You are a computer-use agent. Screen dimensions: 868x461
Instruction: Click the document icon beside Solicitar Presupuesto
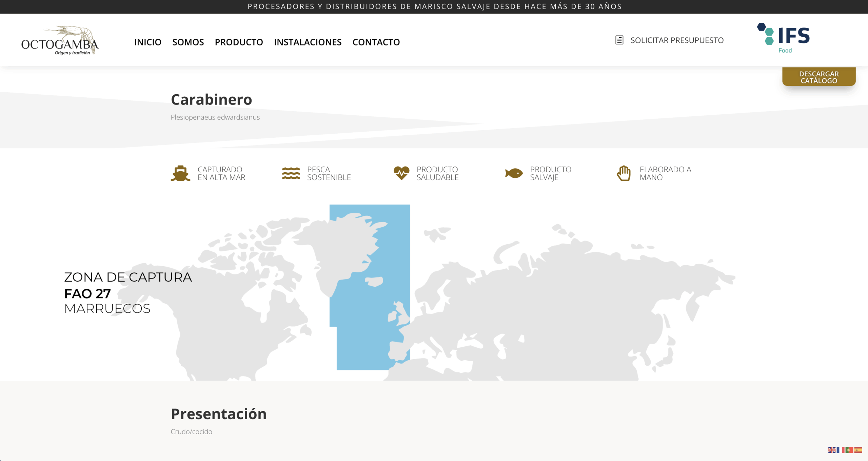point(619,40)
